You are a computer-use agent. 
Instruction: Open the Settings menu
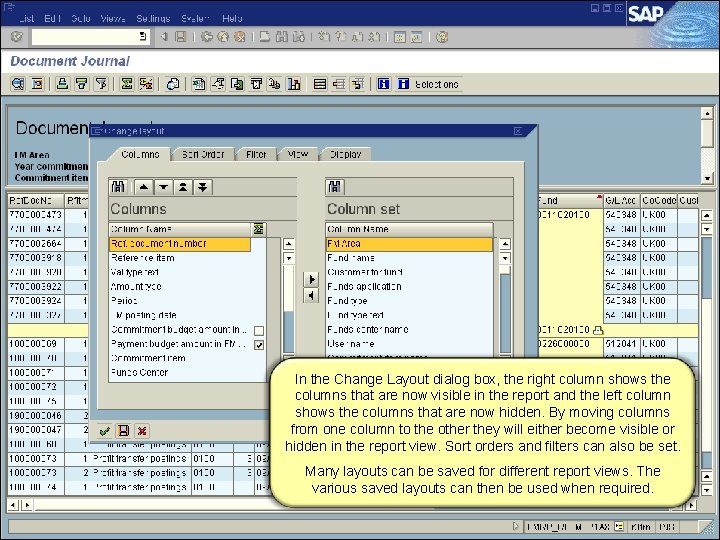(153, 19)
